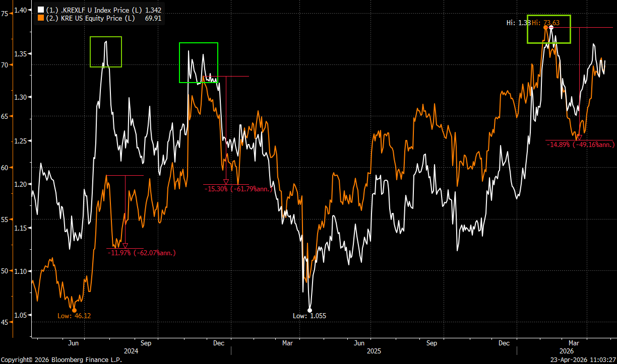Click the 1.20 value on the price axis
This screenshot has width=617, height=364.
(21, 185)
